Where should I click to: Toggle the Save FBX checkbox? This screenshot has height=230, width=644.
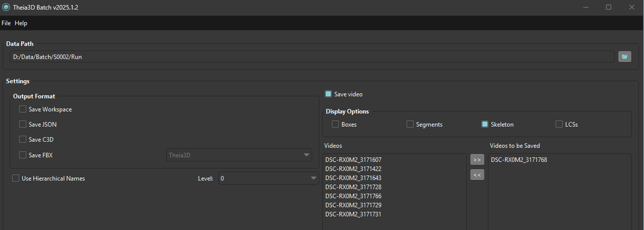coord(23,155)
